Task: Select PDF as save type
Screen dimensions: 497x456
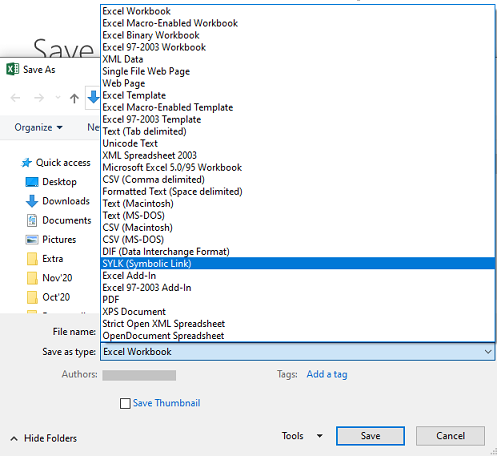Action: click(x=298, y=299)
